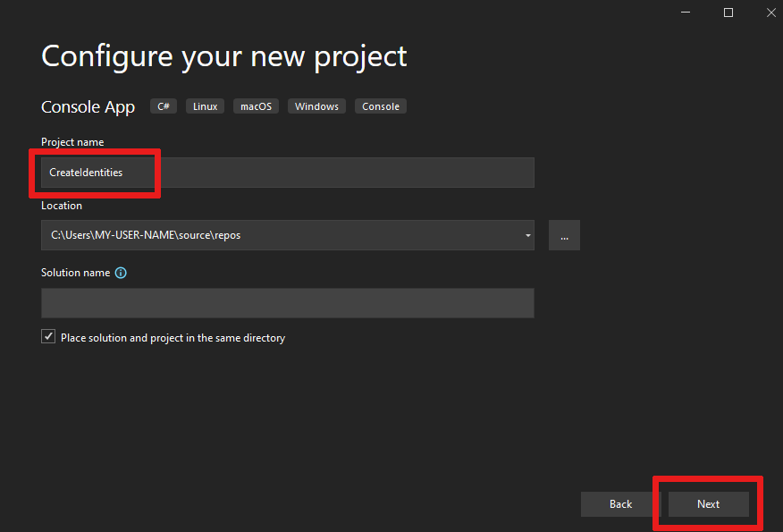The width and height of the screenshot is (783, 532).
Task: Click the Solution name info icon
Action: pyautogui.click(x=121, y=273)
